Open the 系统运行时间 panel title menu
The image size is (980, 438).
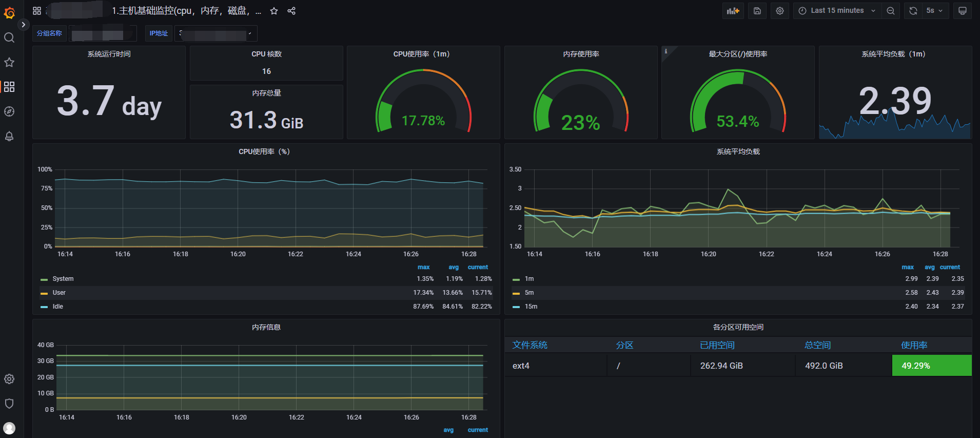coord(109,54)
